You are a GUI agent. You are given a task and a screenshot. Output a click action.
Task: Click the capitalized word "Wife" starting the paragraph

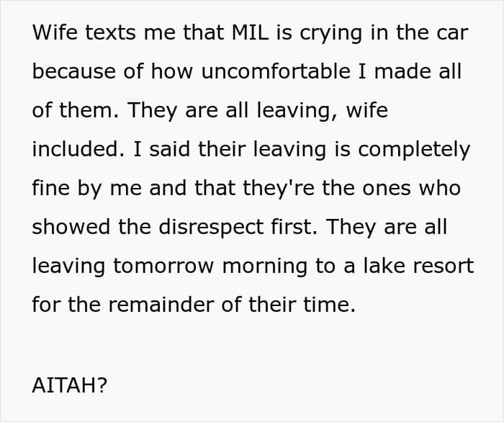55,32
